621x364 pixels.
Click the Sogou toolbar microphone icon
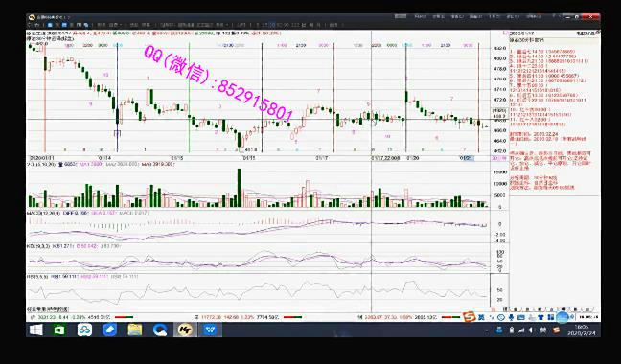point(512,317)
